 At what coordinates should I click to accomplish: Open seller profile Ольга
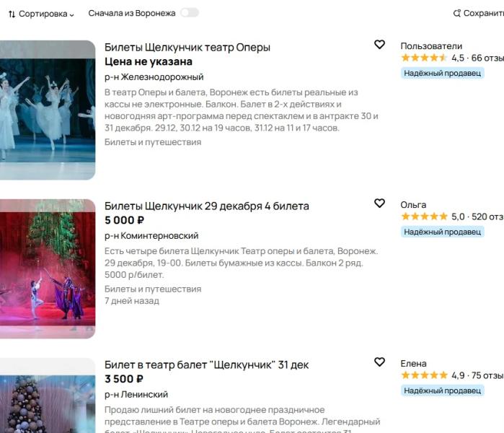pos(413,205)
